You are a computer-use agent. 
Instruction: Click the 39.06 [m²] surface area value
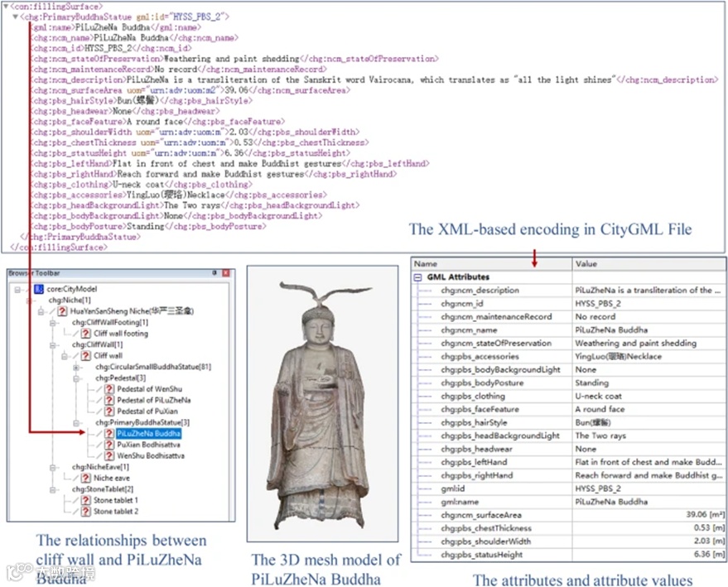tap(706, 515)
